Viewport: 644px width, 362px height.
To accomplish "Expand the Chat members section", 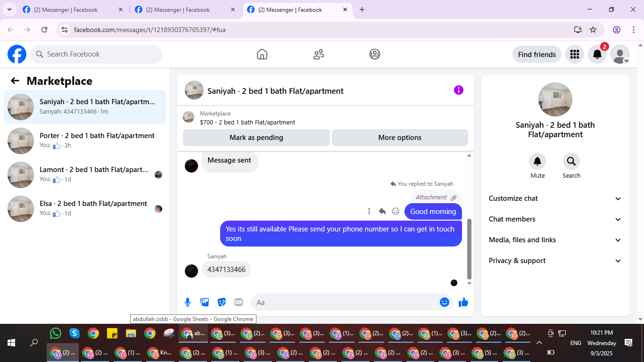I will (555, 219).
